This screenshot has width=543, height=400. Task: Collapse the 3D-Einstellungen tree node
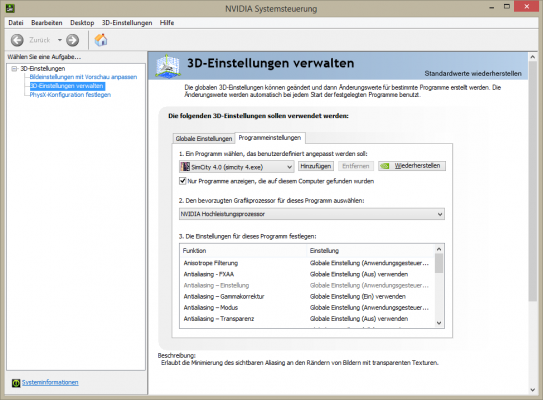point(14,69)
